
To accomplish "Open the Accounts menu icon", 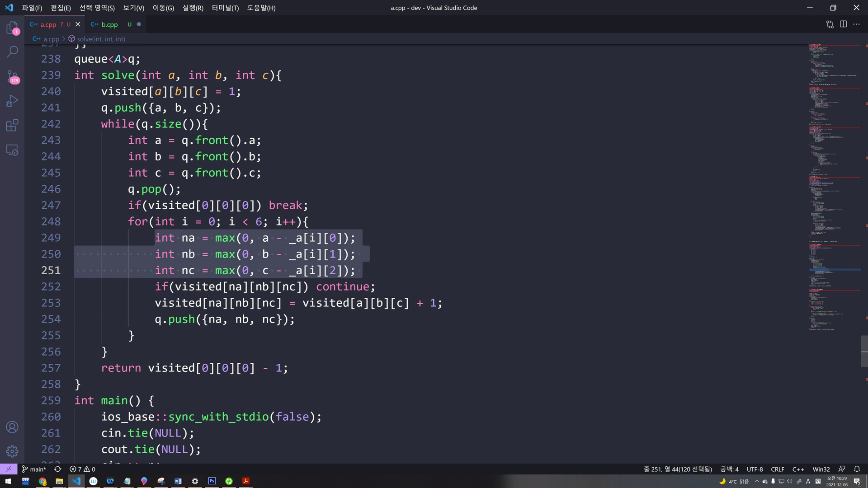I will 12,427.
